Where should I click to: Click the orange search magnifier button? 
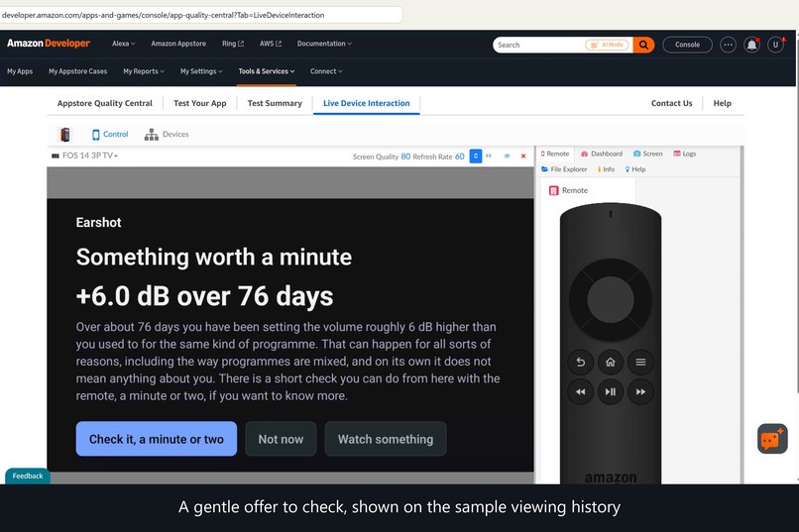643,45
